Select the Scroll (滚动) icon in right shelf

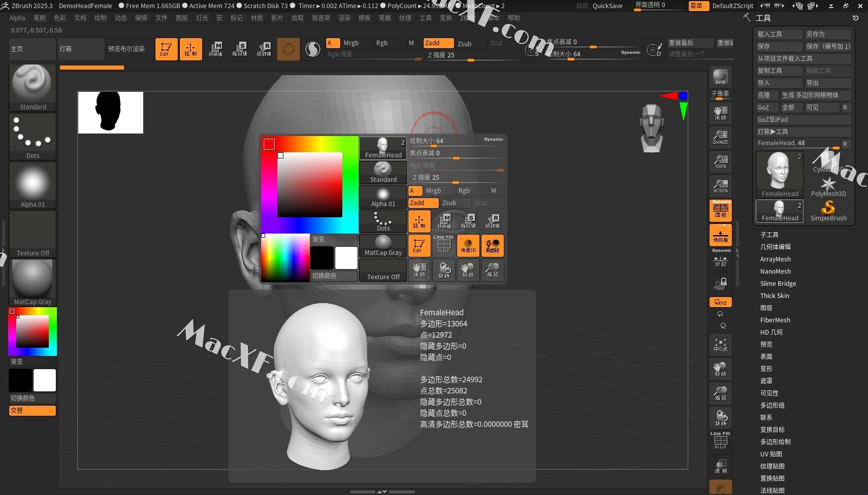[x=720, y=113]
